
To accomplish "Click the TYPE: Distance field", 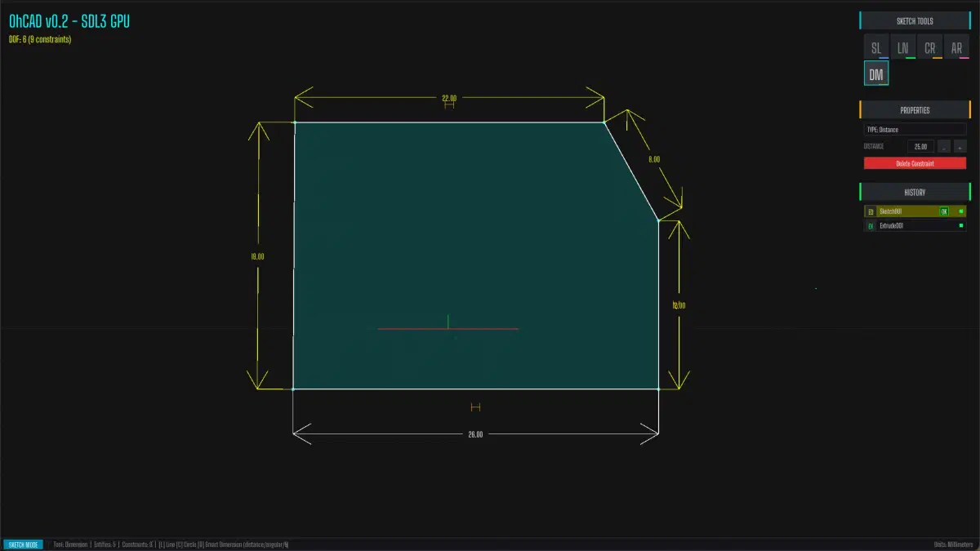I will 915,129.
